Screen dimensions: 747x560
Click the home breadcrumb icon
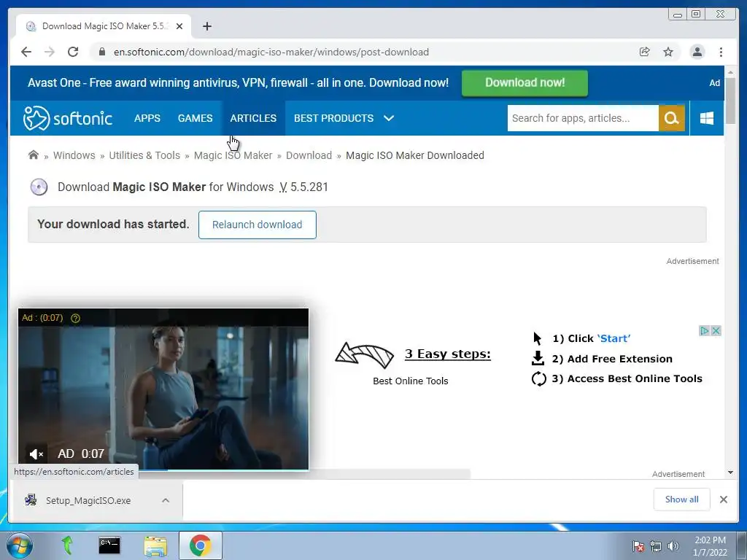coord(34,155)
